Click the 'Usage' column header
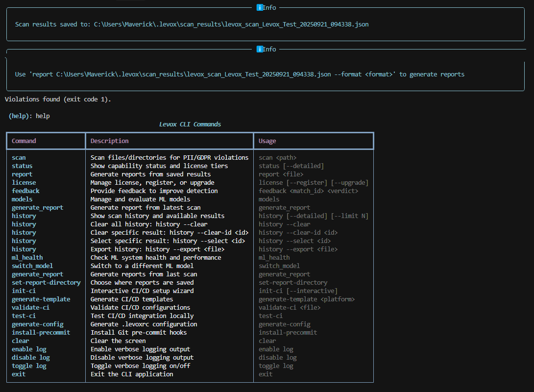The image size is (534, 392). tap(267, 141)
